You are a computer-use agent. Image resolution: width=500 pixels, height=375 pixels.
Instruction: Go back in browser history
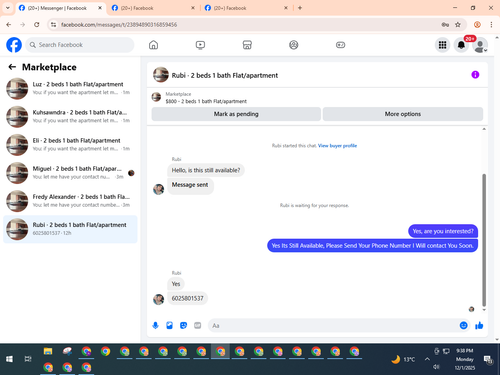point(9,24)
